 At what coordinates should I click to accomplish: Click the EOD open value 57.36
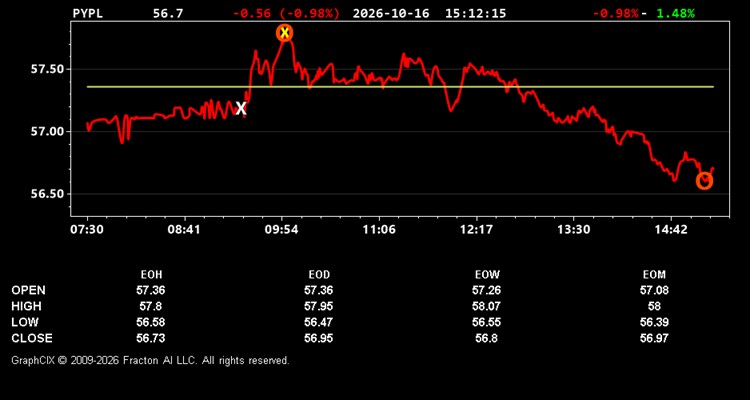tap(319, 290)
